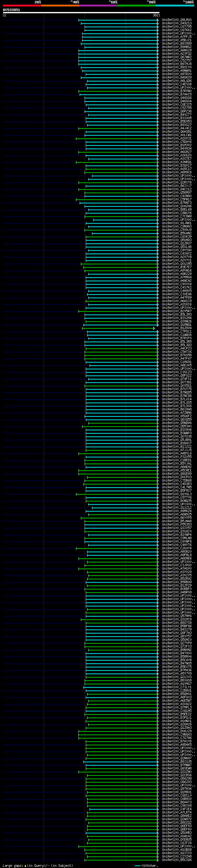
Task: Select hit label UniRef100_Q3XZN0
Action: point(177,772)
